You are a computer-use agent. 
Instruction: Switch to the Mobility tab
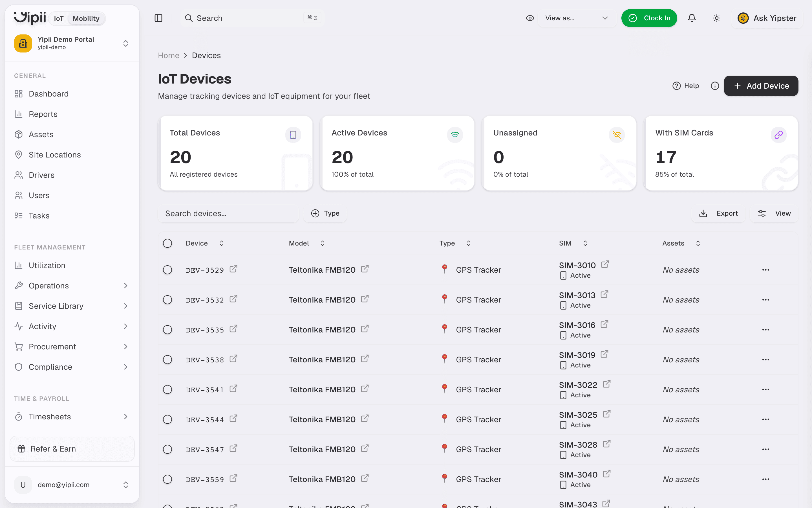[x=86, y=18]
